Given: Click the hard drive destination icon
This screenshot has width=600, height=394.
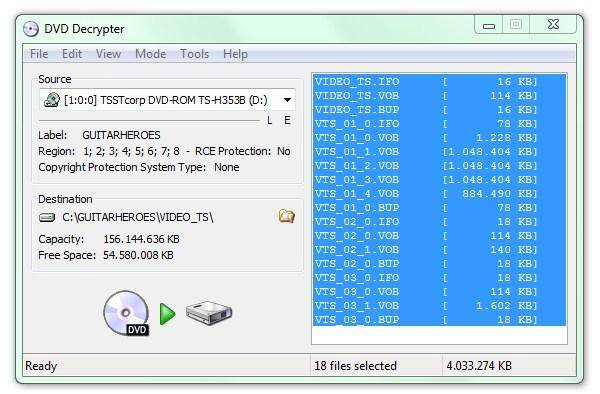Looking at the screenshot, I should coord(209,313).
